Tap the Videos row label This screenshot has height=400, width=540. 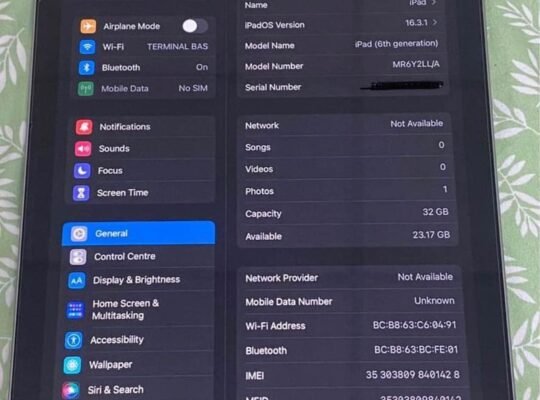click(x=259, y=169)
